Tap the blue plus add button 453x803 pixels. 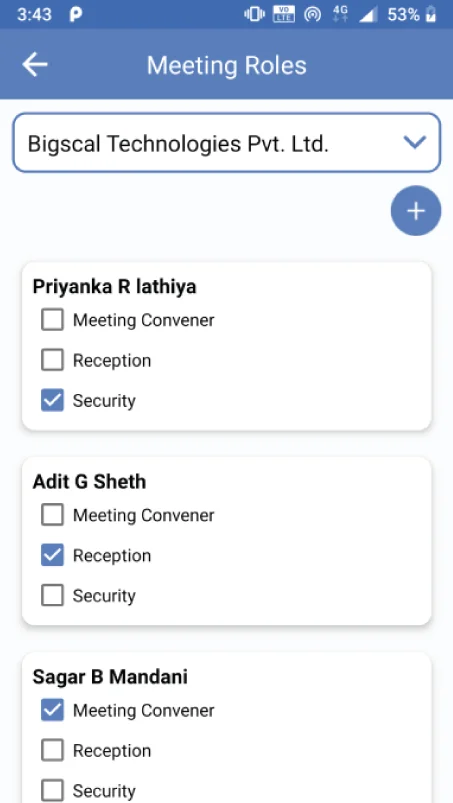tap(416, 210)
